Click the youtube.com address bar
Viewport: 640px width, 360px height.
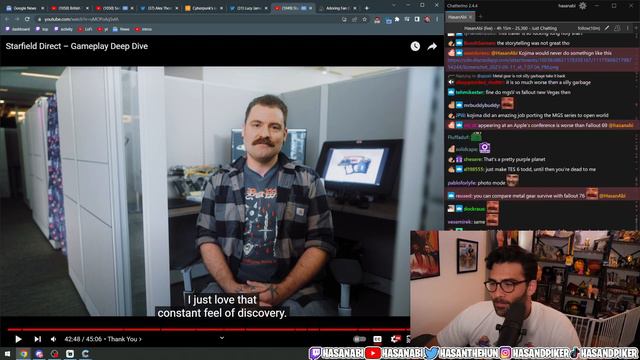[x=188, y=19]
